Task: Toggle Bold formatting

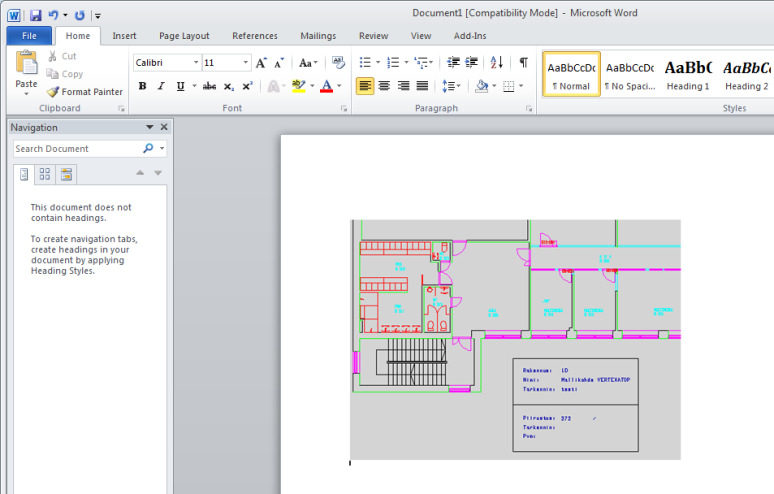Action: tap(142, 86)
